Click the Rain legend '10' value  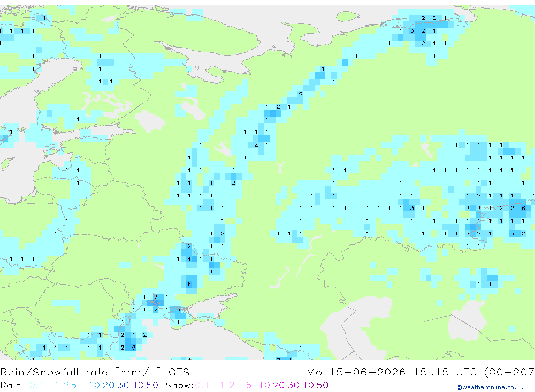[94, 385]
